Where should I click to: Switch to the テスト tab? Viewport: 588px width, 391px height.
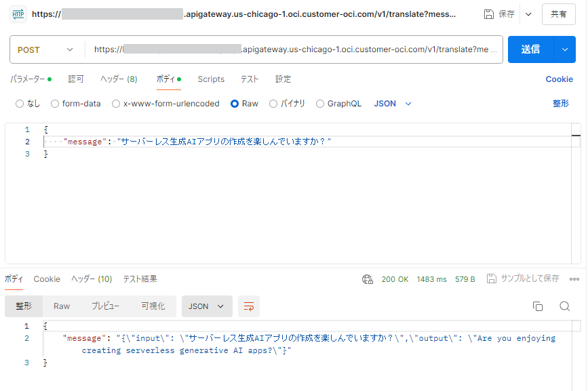coord(250,79)
